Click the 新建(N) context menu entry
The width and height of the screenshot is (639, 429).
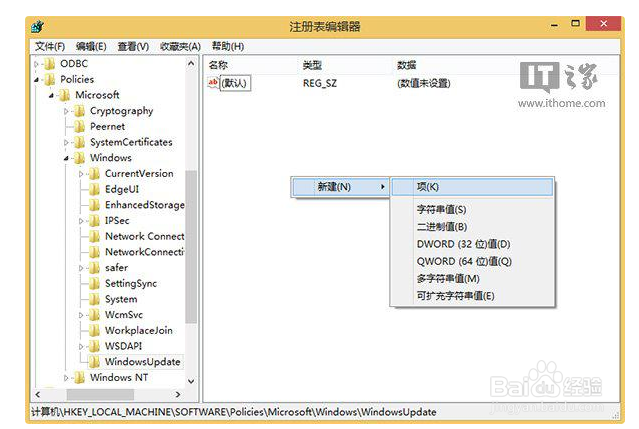[340, 187]
